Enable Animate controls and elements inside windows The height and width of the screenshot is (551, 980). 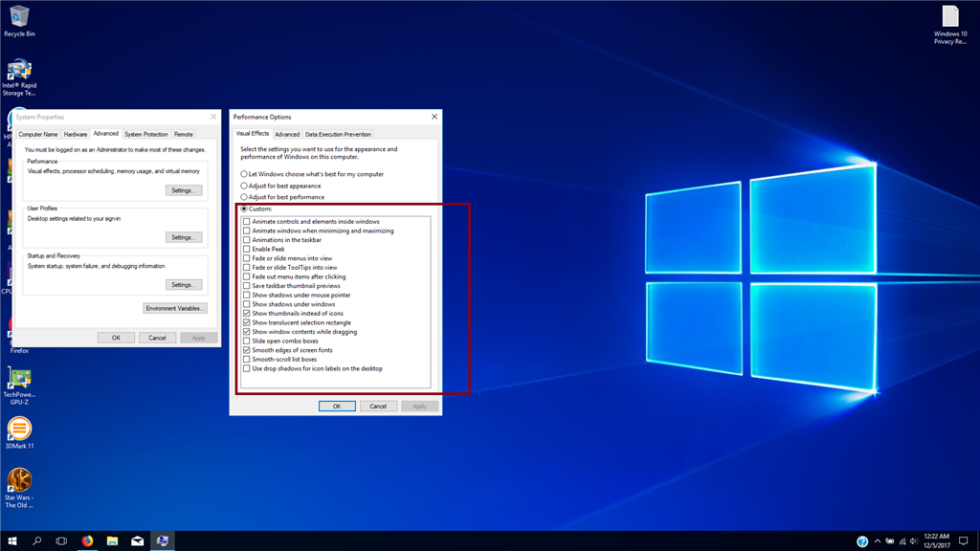[246, 222]
